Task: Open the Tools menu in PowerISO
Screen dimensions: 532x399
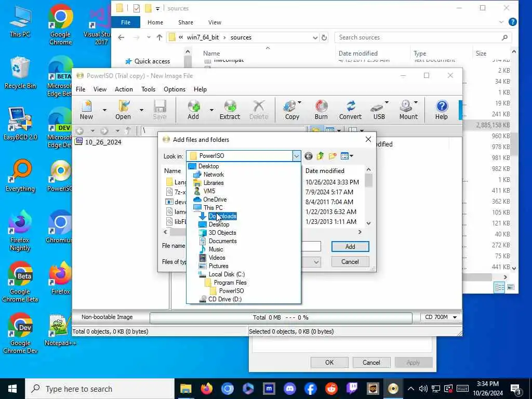Action: [148, 89]
